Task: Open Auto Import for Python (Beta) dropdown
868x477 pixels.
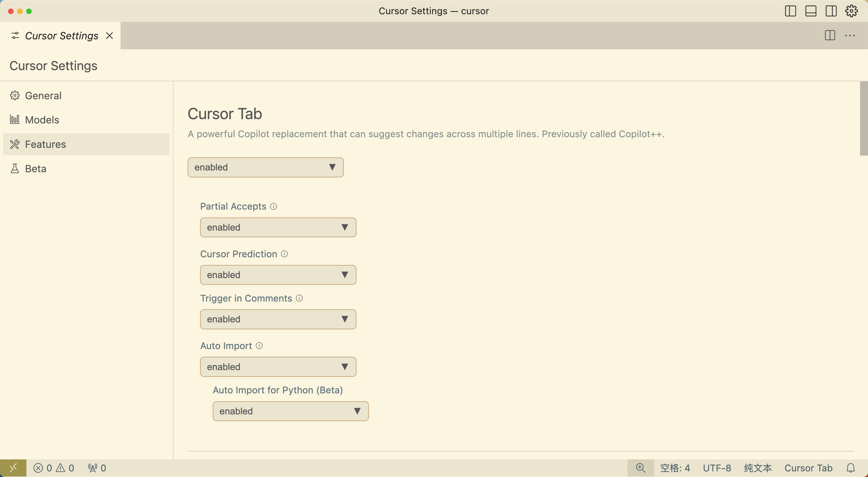Action: [x=290, y=411]
